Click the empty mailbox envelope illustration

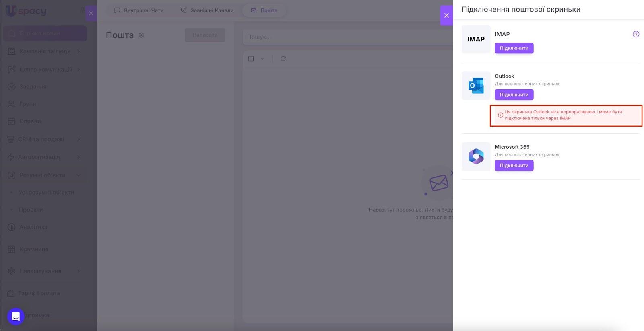coord(438,183)
